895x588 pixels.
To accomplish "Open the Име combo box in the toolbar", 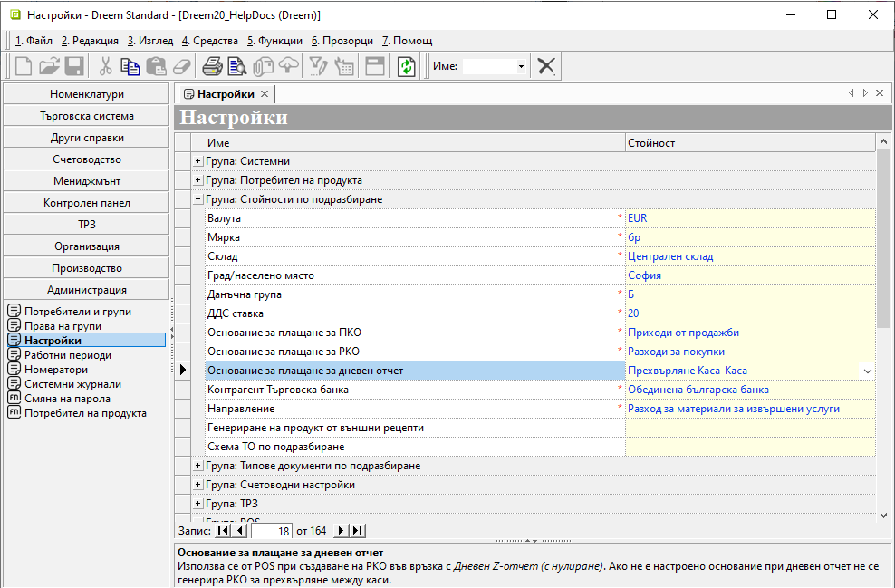I will coord(521,66).
